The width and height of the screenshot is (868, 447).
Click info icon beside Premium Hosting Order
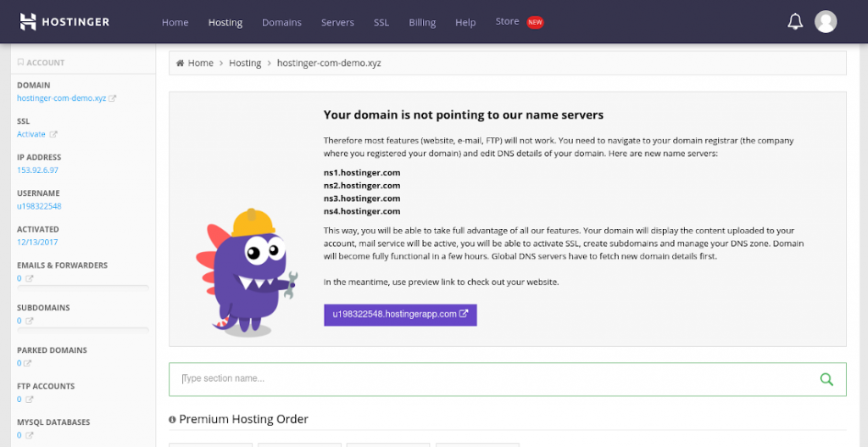(172, 420)
